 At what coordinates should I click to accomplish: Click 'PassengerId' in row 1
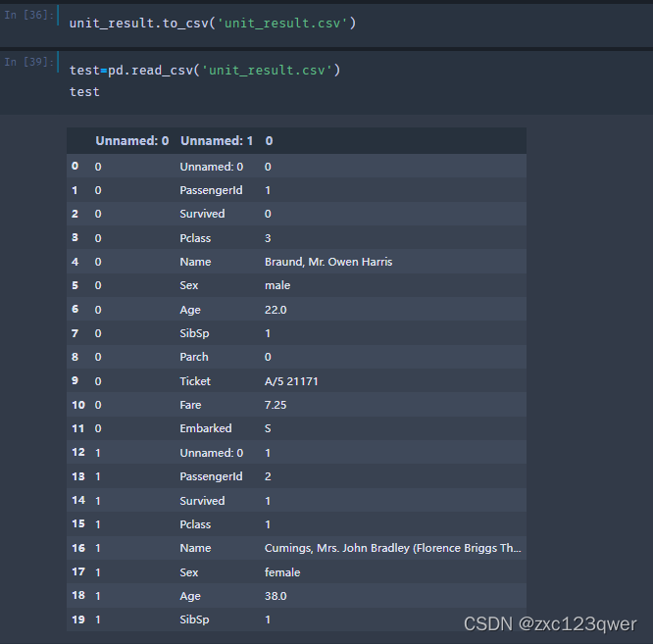pyautogui.click(x=211, y=190)
